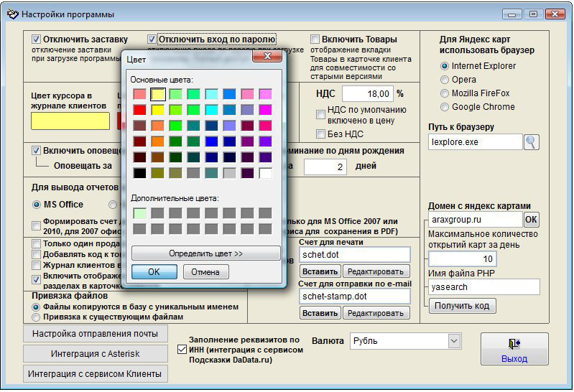574x392 pixels.
Task: Click the magnifier icon beside browser path
Action: click(x=531, y=142)
